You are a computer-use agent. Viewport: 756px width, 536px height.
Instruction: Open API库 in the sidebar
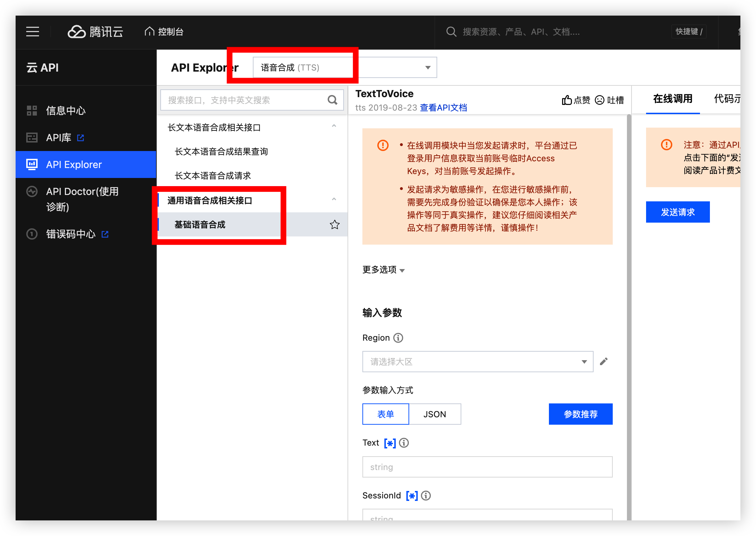86,138
